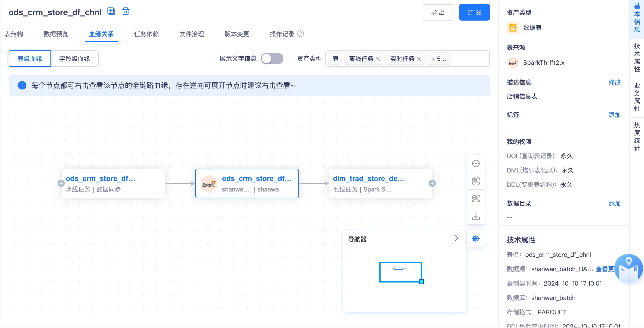Jump to 业务属性 in side anchor
The height and width of the screenshot is (328, 644).
(637, 97)
